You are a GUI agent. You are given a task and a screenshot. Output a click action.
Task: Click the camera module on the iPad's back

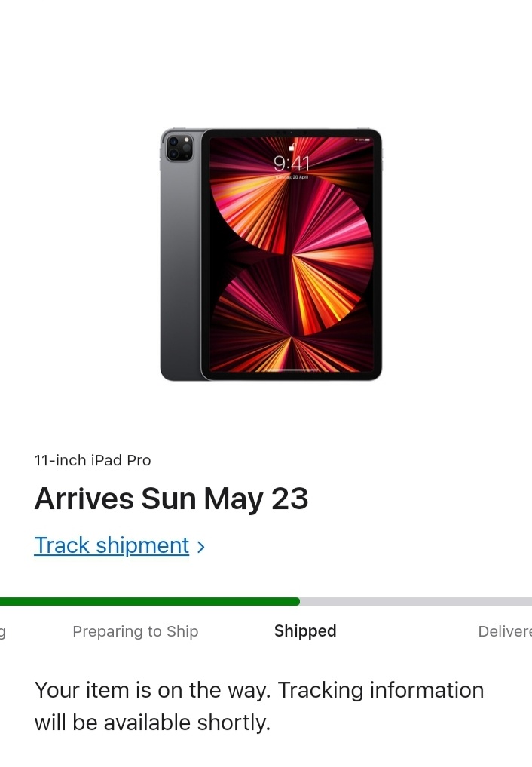pyautogui.click(x=179, y=147)
